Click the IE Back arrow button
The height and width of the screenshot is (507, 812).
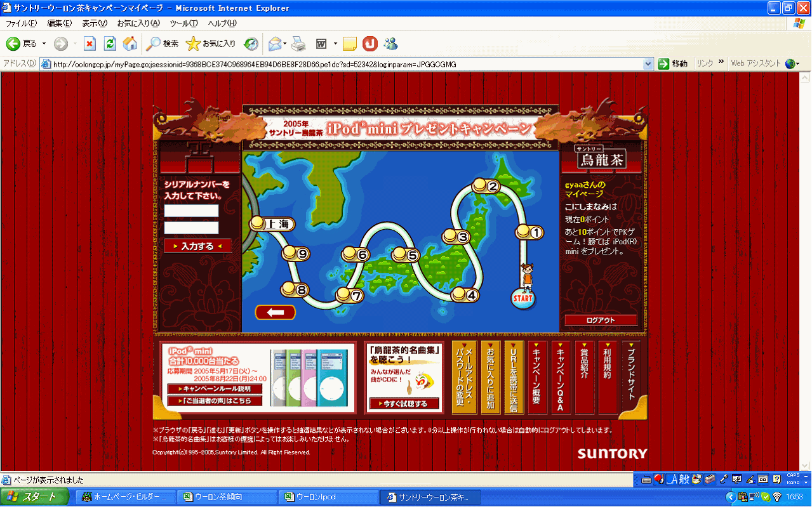[21, 44]
